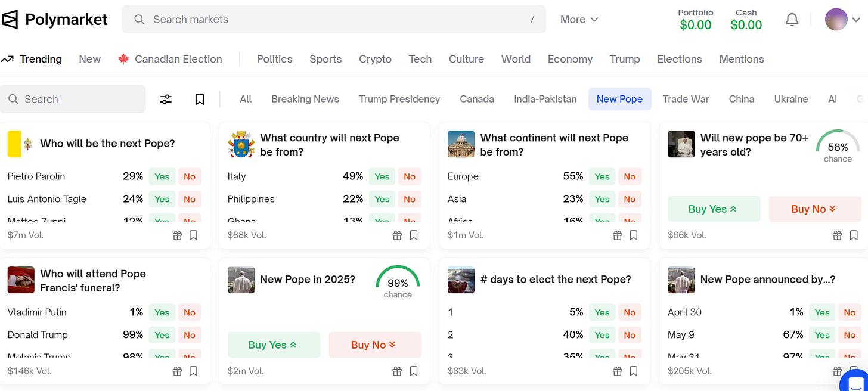This screenshot has width=868, height=391.
Task: Buy No on 70+ years old market
Action: point(815,209)
